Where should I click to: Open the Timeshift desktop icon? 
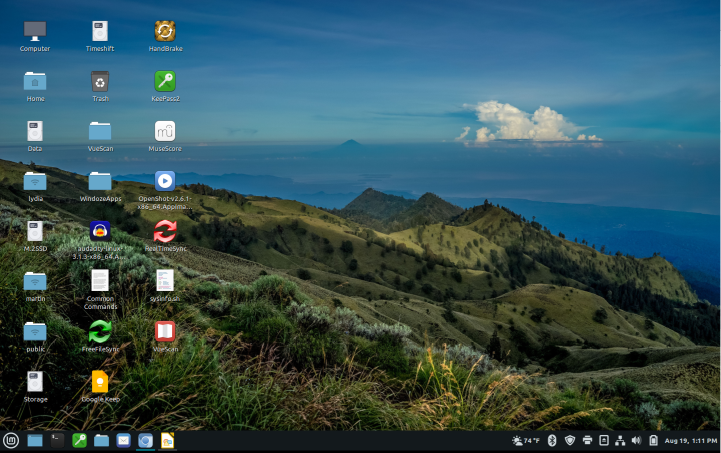pyautogui.click(x=100, y=31)
